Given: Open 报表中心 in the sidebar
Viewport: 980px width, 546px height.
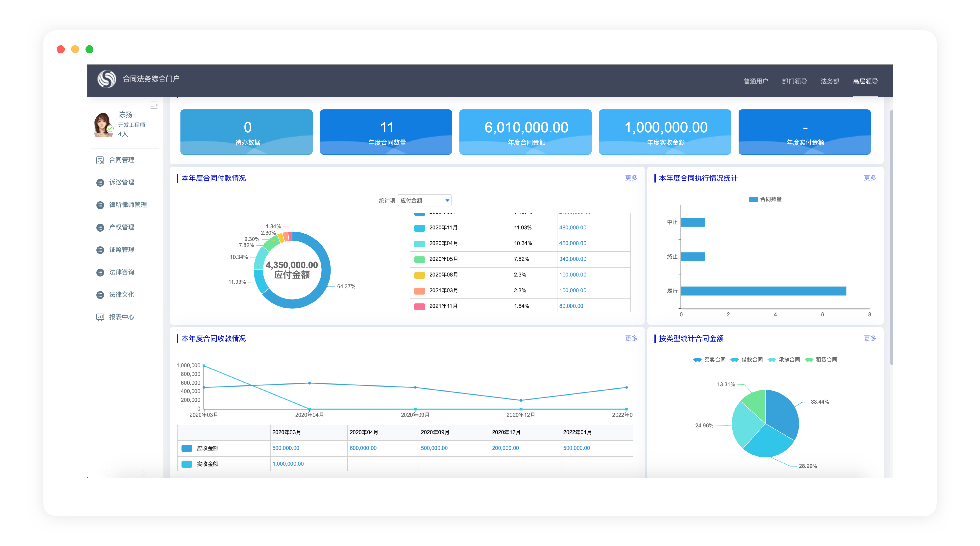Looking at the screenshot, I should pos(122,317).
